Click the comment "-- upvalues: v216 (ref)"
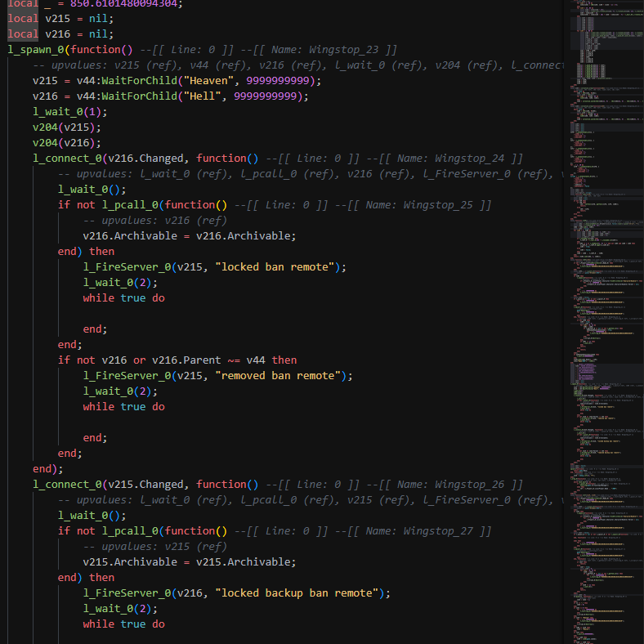Image resolution: width=644 pixels, height=644 pixels. 154,221
